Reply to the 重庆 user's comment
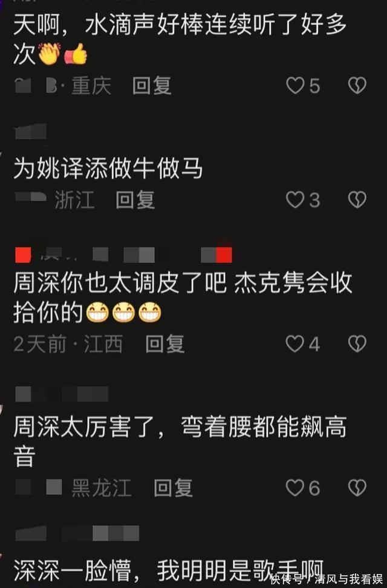Image resolution: width=387 pixels, height=588 pixels. [x=152, y=85]
